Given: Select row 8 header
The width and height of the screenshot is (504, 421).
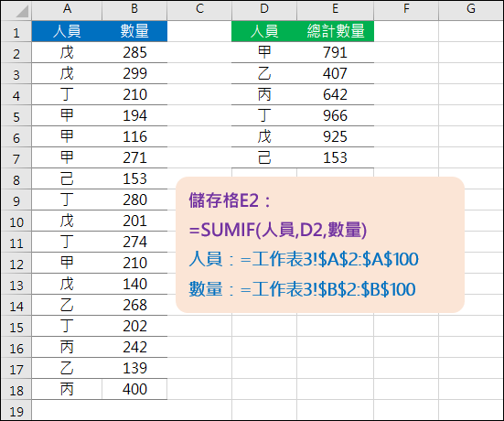Looking at the screenshot, I should click(x=16, y=178).
